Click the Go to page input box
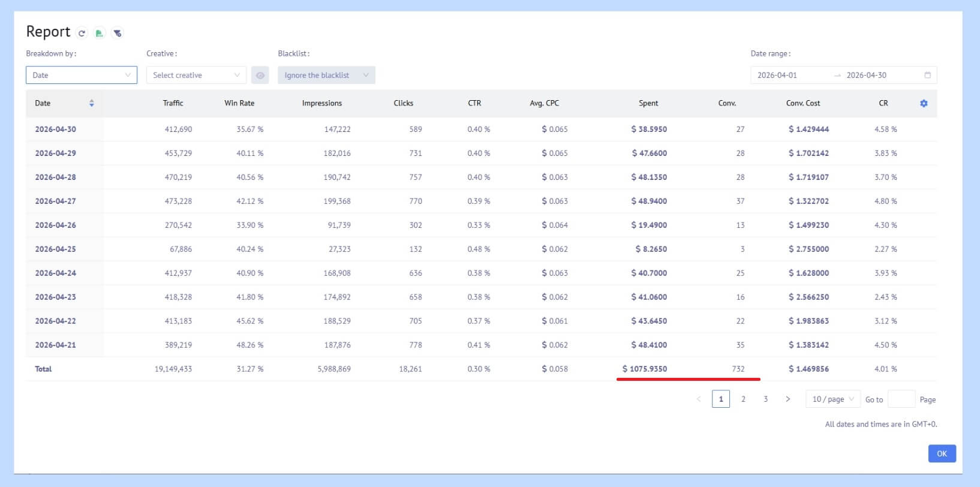The width and height of the screenshot is (980, 487). click(901, 399)
